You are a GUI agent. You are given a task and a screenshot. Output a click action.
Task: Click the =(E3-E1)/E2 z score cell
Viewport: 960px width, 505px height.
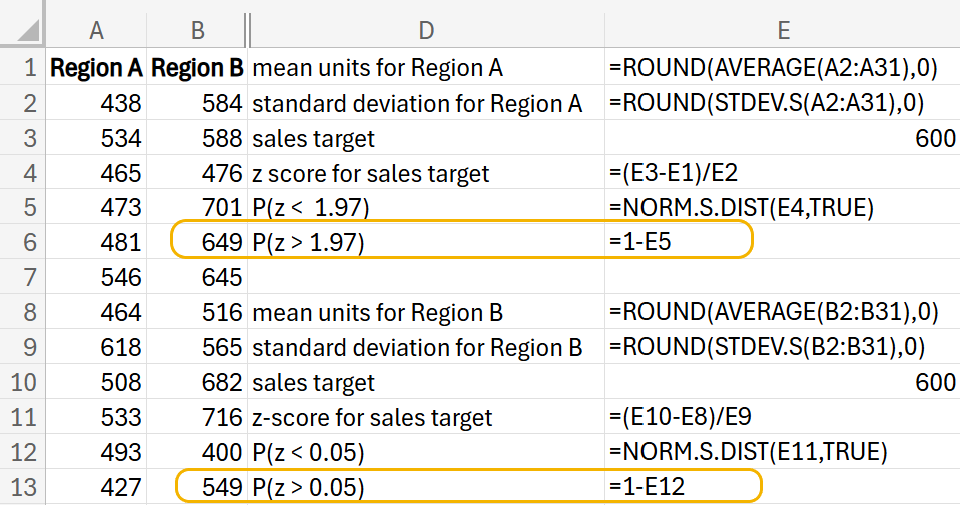click(782, 173)
